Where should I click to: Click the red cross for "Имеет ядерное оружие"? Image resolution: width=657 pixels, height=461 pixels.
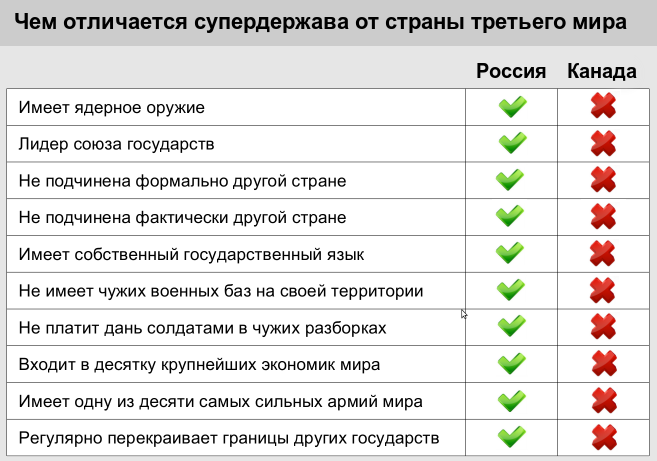point(603,106)
